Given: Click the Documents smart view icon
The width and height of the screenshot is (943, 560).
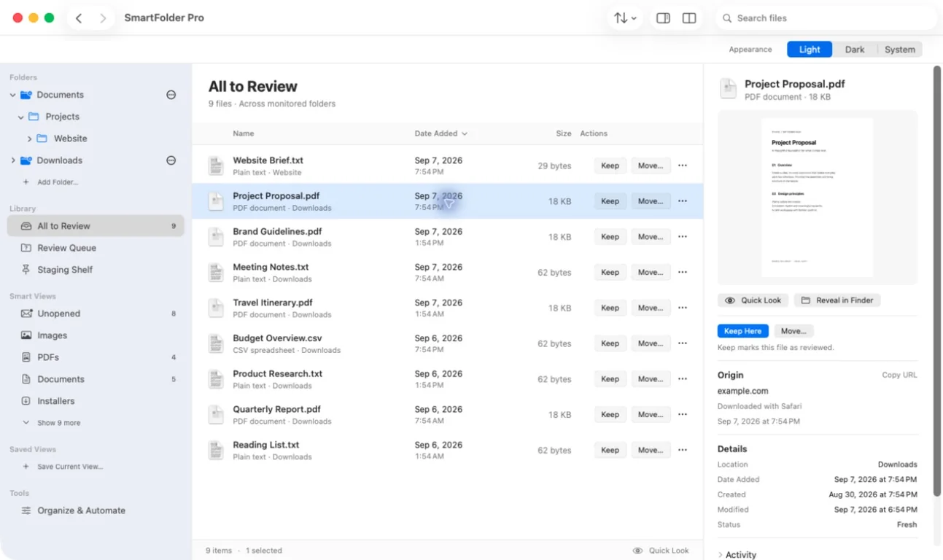Looking at the screenshot, I should tap(26, 379).
